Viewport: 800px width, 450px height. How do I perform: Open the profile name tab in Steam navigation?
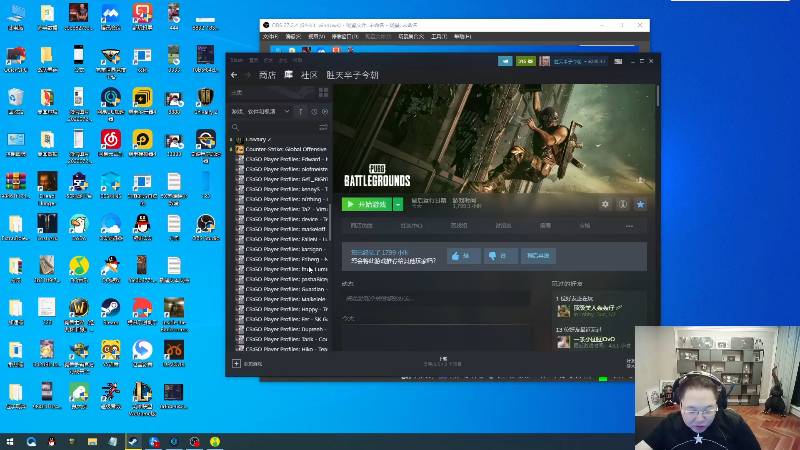tap(353, 75)
